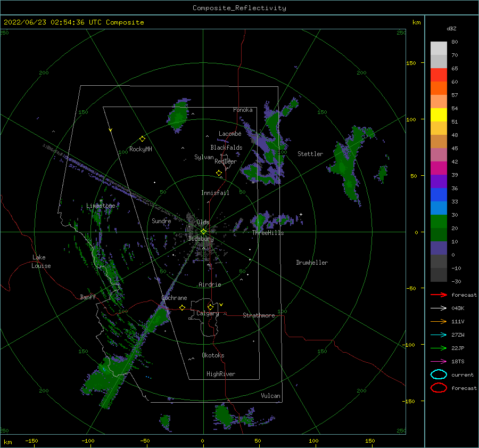Click the Innisfail city label
Viewport: 479px width, 448px height.
pos(215,193)
